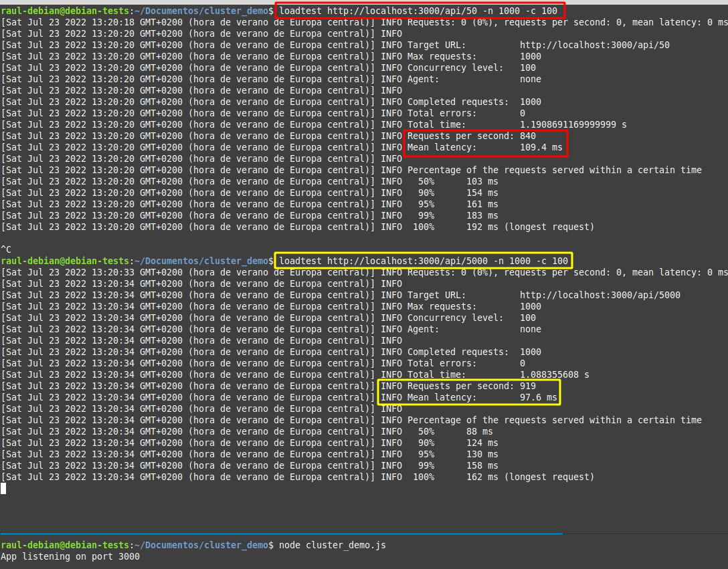Click the Requests per second 919 value

coord(527,386)
